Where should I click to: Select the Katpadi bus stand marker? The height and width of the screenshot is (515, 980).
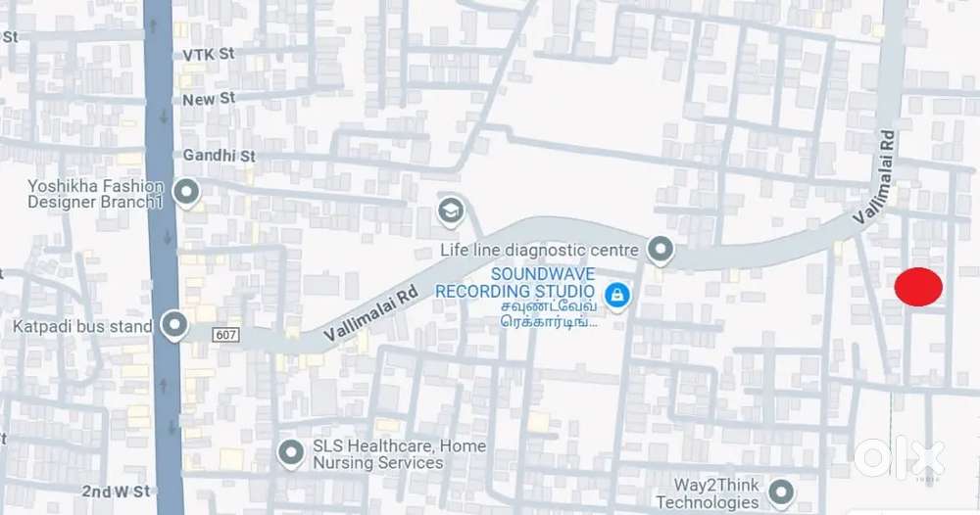[174, 326]
